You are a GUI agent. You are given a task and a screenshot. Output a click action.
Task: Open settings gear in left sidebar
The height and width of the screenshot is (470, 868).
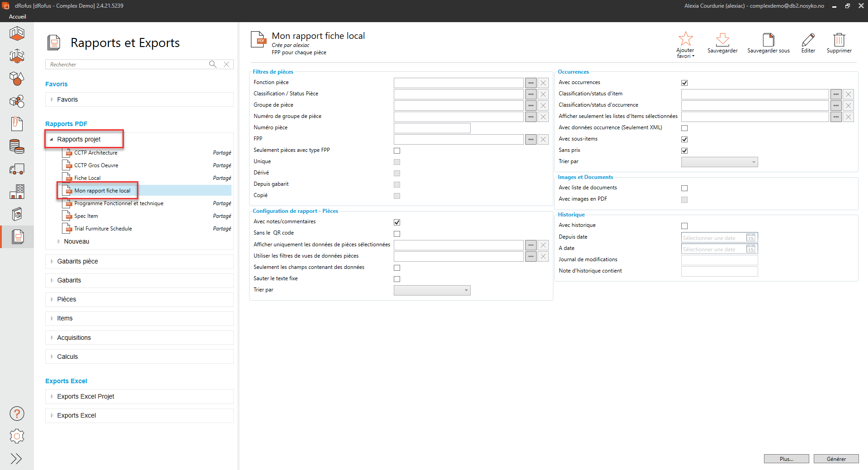pyautogui.click(x=17, y=436)
